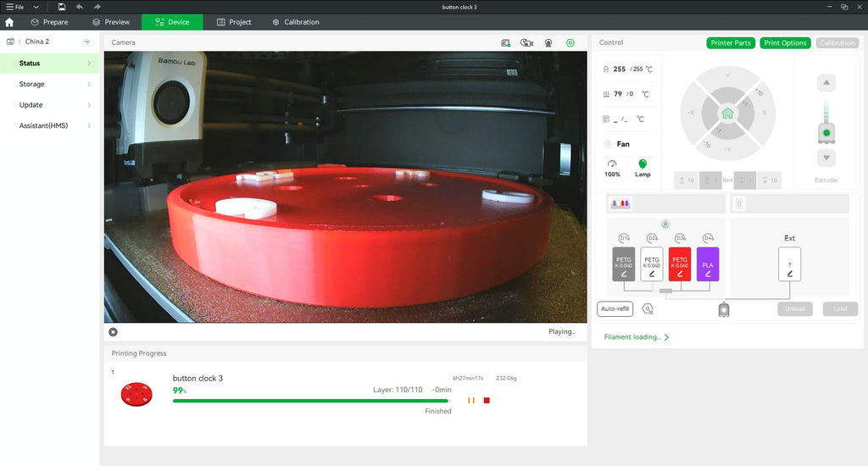This screenshot has height=466, width=868.
Task: Click the print speed 100% gauge
Action: [x=612, y=169]
